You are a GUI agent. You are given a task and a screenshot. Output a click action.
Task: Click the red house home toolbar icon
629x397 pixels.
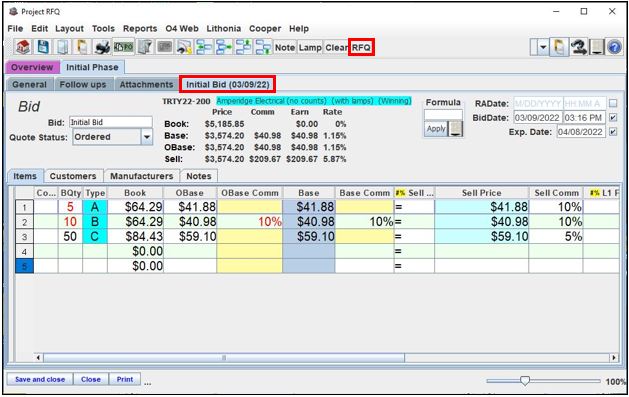(23, 47)
